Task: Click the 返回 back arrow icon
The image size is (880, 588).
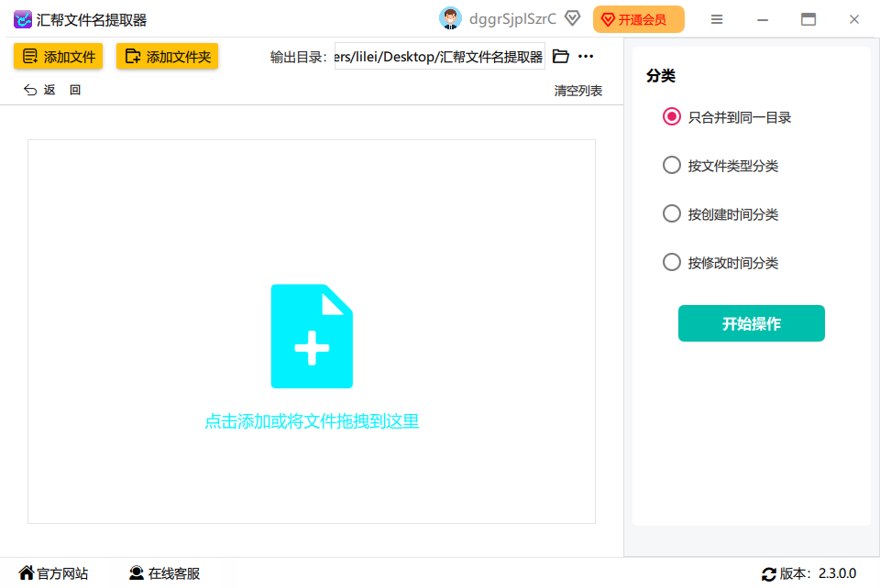Action: pyautogui.click(x=30, y=89)
